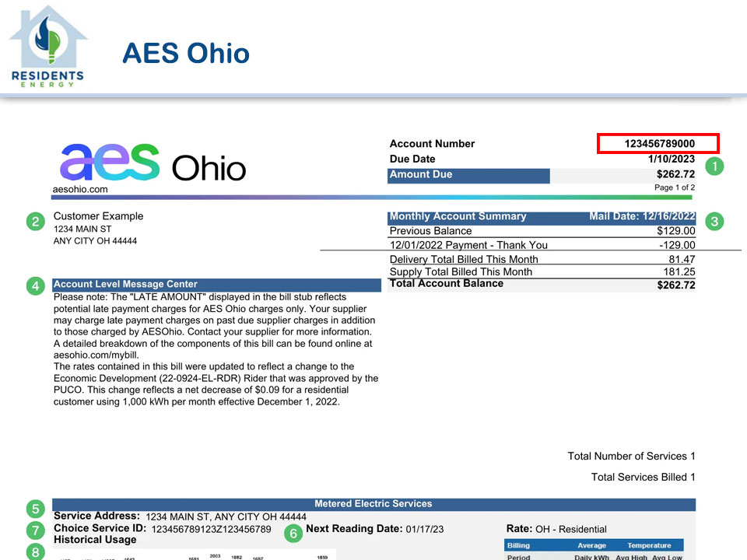Screen dimensions: 747x560
Task: Click the AES Ohio slide title
Action: tap(186, 54)
